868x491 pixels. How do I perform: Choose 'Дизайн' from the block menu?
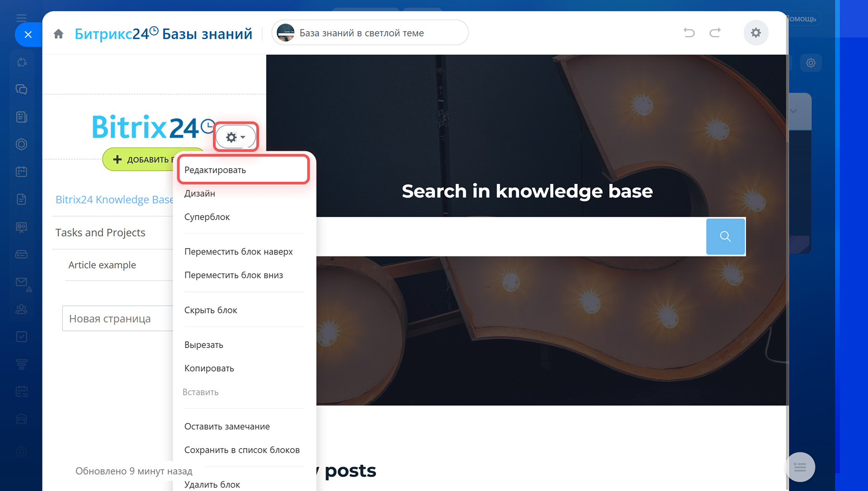(x=199, y=194)
